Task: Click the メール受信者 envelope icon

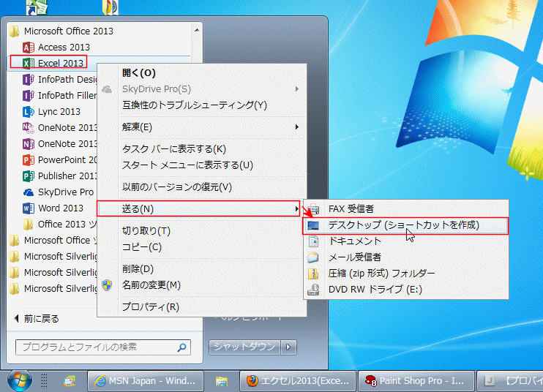Action: (x=313, y=257)
